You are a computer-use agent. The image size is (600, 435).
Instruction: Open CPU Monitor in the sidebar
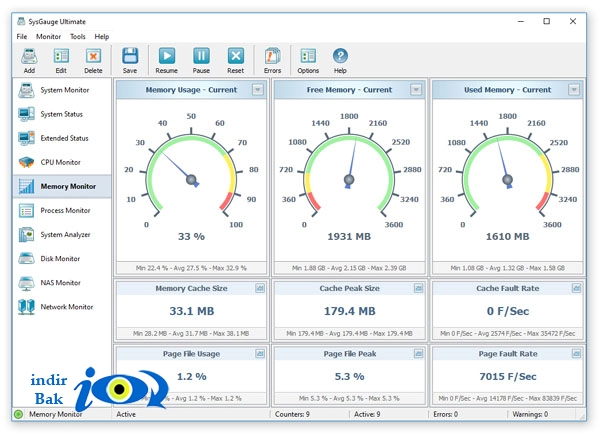62,162
